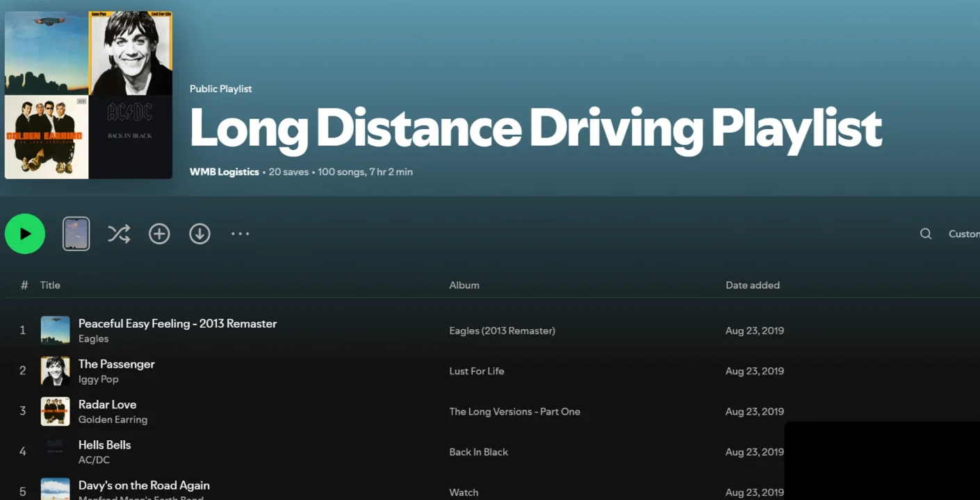Click Iggy Pop artist link

(98, 379)
